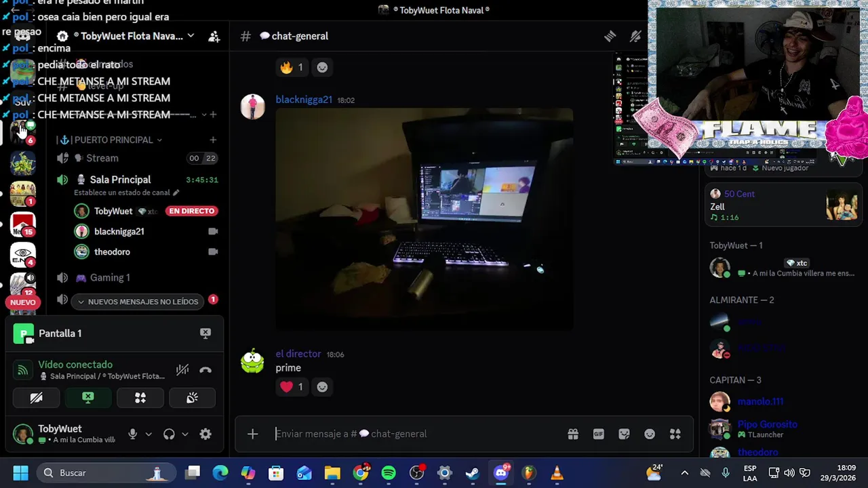Open apps launcher icon in message bar
The image size is (868, 488).
coord(675,434)
